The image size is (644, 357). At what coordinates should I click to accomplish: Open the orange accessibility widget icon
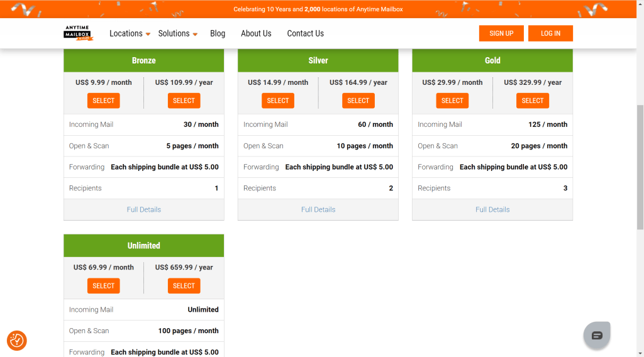(x=17, y=341)
